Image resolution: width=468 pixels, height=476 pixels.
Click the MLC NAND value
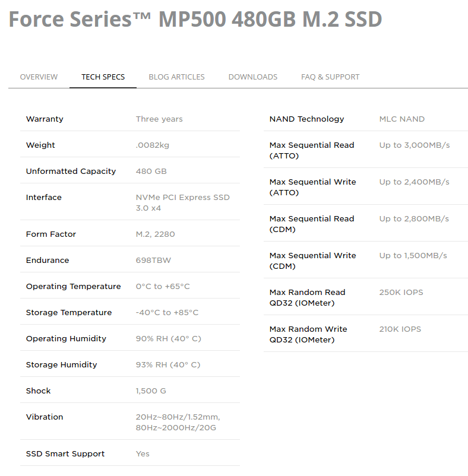(x=401, y=119)
